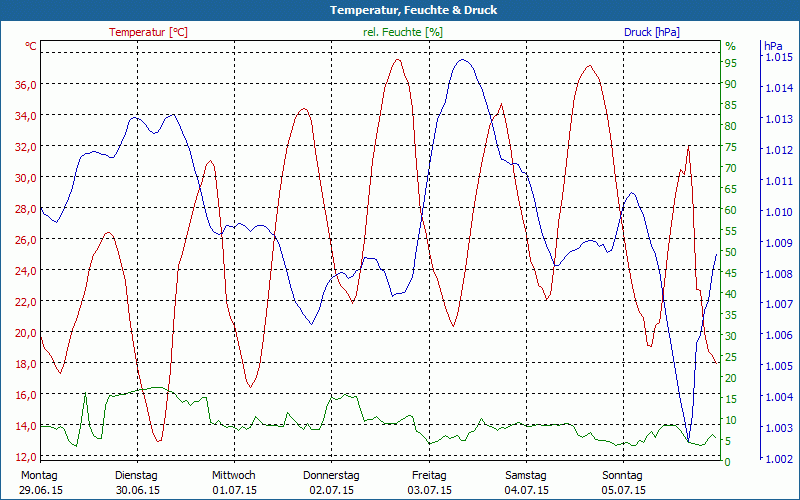Click the 36,0 tick on the temperature axis

[26, 84]
